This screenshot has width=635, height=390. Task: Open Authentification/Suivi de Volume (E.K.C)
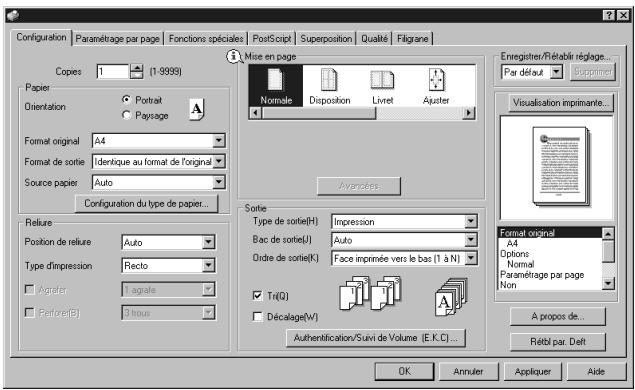coord(375,338)
